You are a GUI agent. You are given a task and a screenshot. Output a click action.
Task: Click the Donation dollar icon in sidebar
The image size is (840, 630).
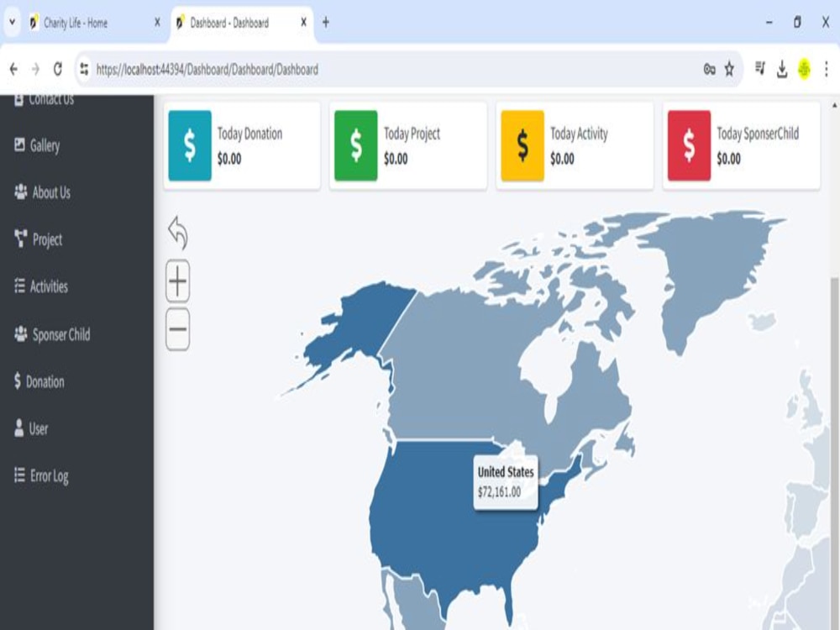pyautogui.click(x=18, y=381)
